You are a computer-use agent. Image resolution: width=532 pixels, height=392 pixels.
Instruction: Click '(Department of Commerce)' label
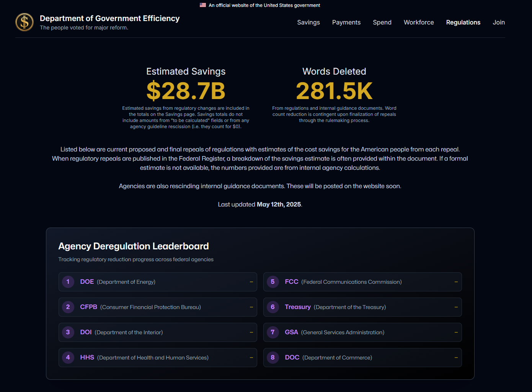337,358
